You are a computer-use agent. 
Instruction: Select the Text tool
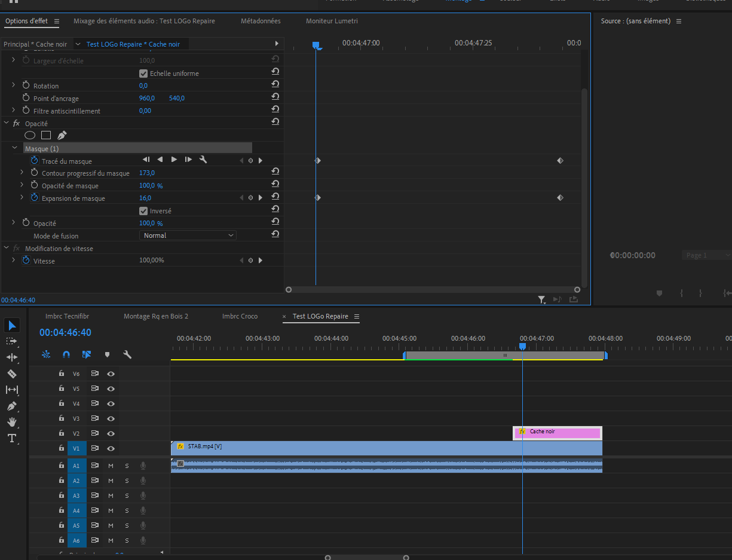tap(11, 438)
